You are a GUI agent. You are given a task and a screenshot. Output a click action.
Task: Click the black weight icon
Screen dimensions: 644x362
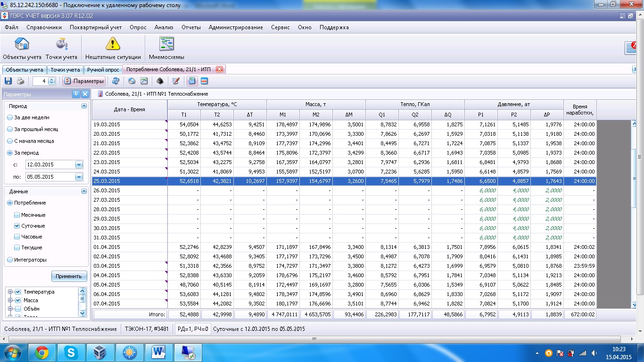click(x=159, y=81)
